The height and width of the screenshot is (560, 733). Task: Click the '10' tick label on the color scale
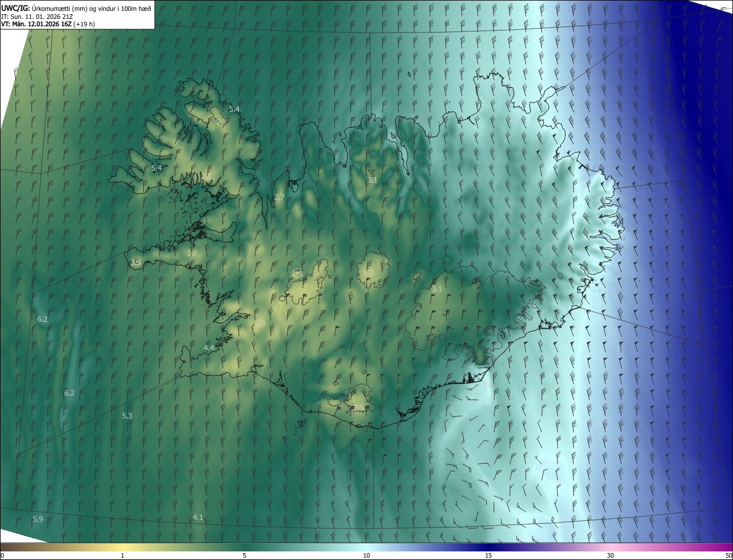(366, 555)
